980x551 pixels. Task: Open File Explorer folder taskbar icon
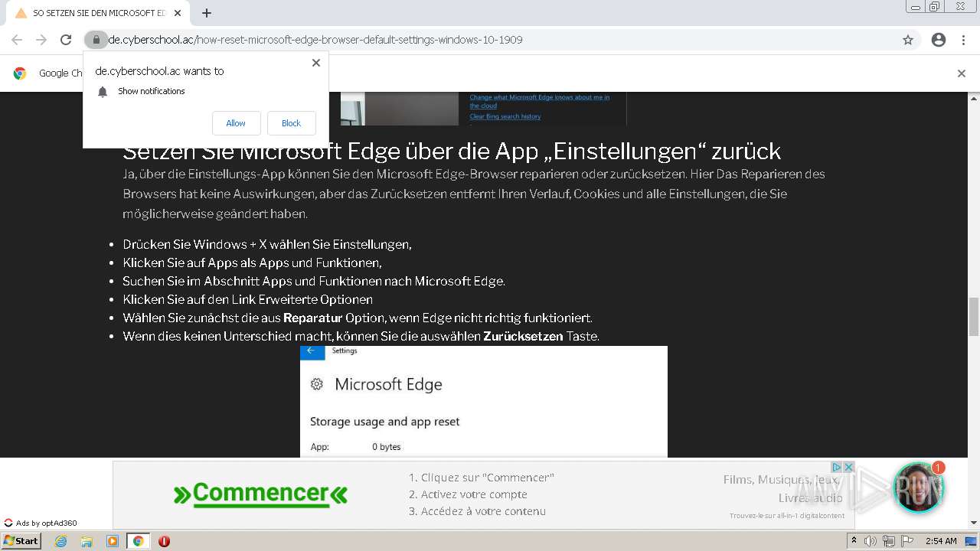87,541
